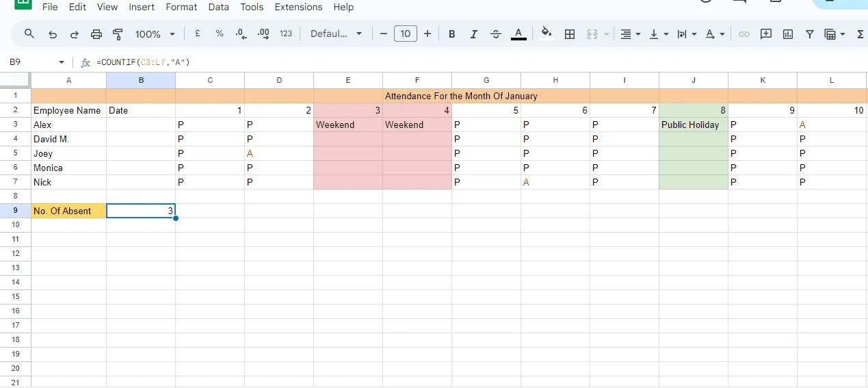868x388 pixels.
Task: Select the "Monica" cell
Action: pos(68,168)
